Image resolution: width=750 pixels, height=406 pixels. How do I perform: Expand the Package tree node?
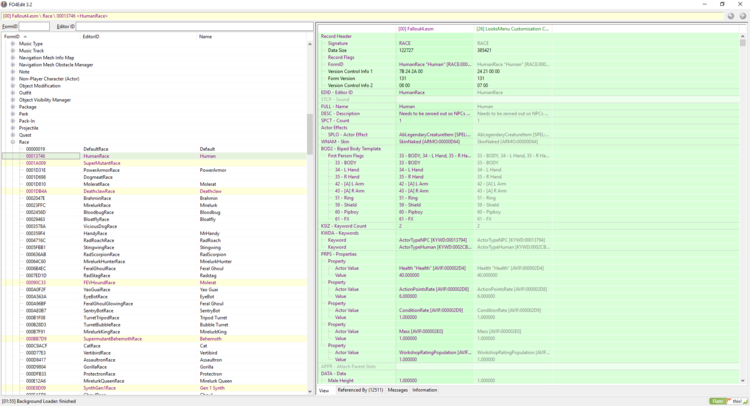tap(13, 107)
